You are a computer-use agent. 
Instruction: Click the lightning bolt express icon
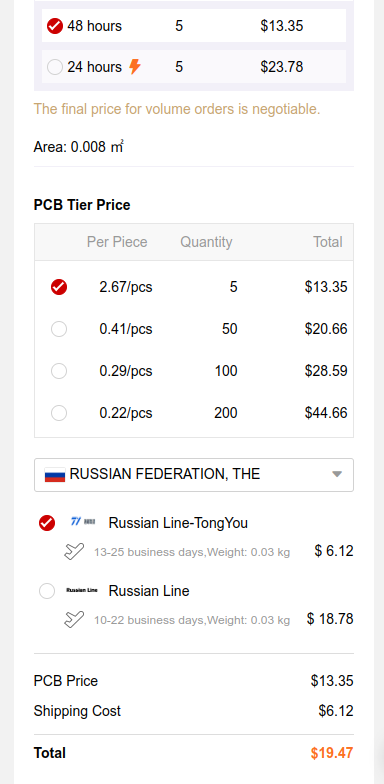tap(134, 66)
